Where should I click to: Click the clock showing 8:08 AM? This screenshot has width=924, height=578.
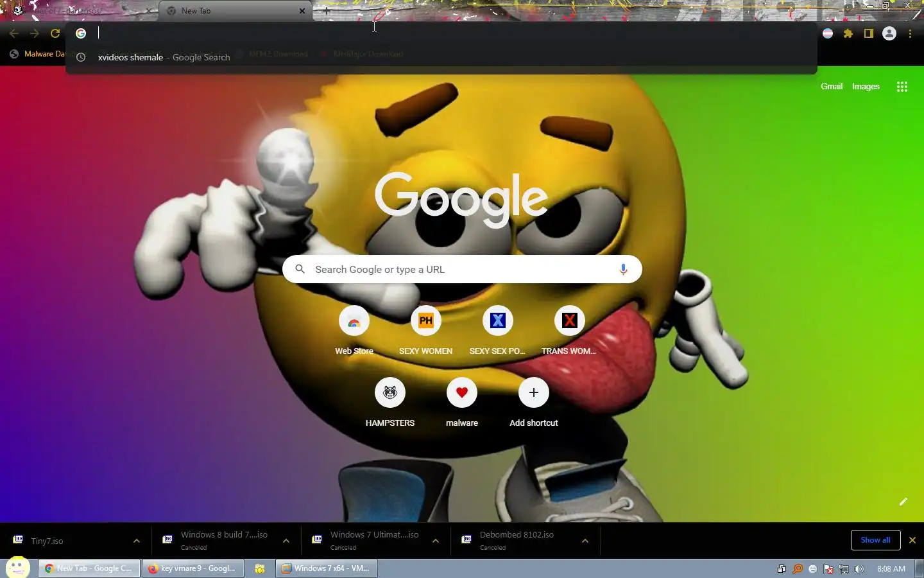pyautogui.click(x=891, y=569)
